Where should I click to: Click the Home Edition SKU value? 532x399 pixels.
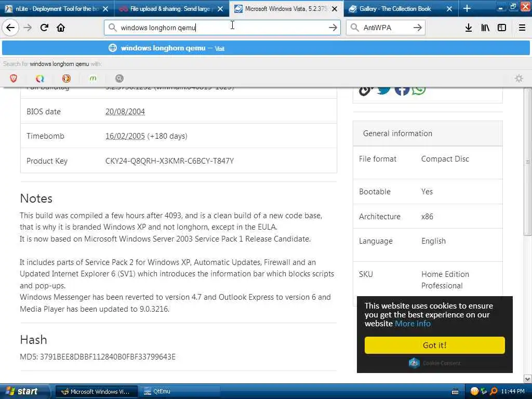click(445, 274)
